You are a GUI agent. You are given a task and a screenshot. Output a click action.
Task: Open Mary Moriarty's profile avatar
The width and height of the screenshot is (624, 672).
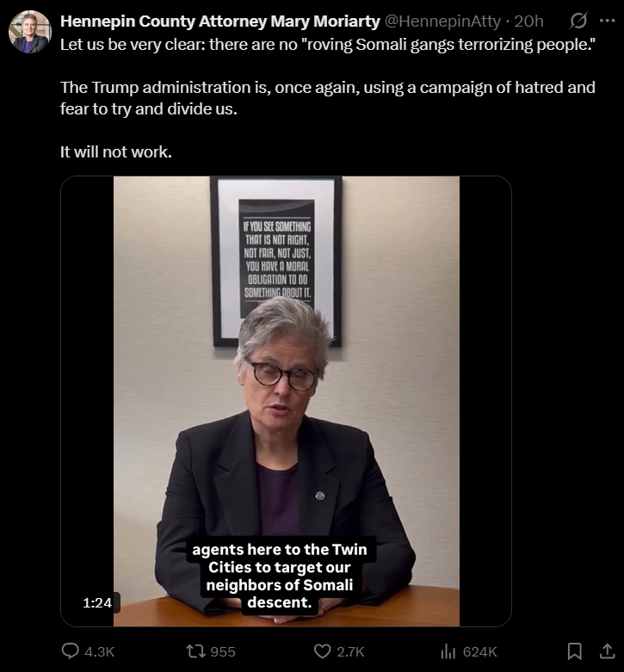30,32
